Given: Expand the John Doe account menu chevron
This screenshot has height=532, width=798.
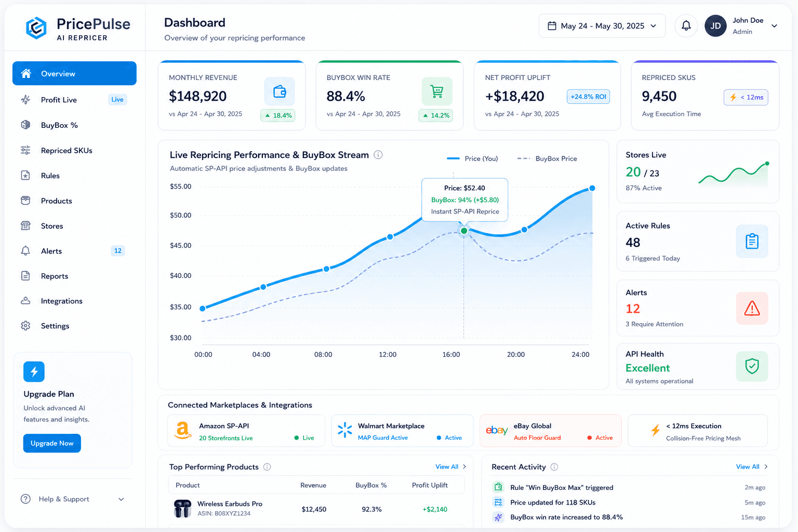Looking at the screenshot, I should coord(774,26).
